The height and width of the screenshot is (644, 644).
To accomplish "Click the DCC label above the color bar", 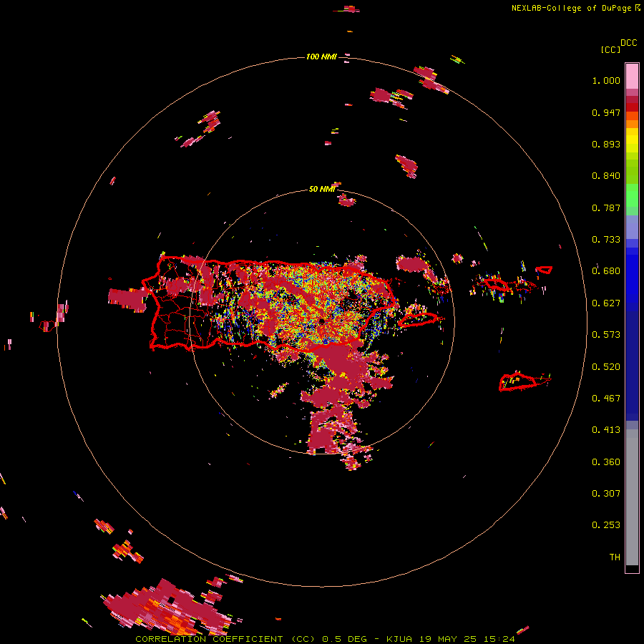I will (629, 43).
